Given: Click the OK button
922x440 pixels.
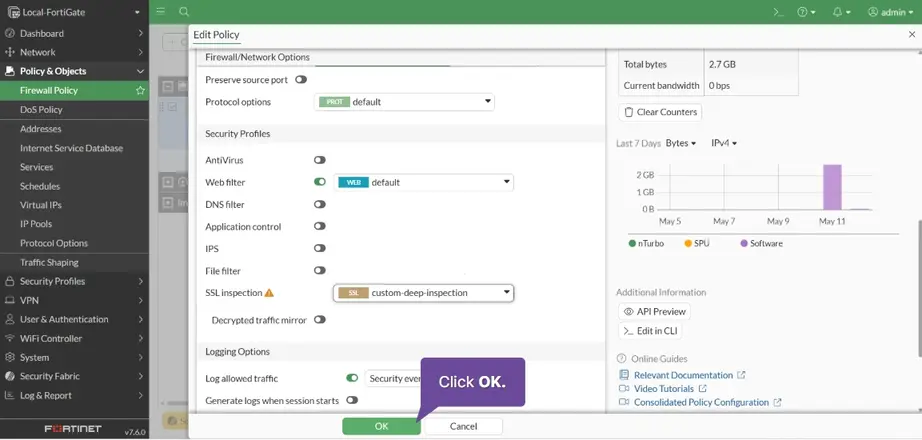Looking at the screenshot, I should click(382, 426).
